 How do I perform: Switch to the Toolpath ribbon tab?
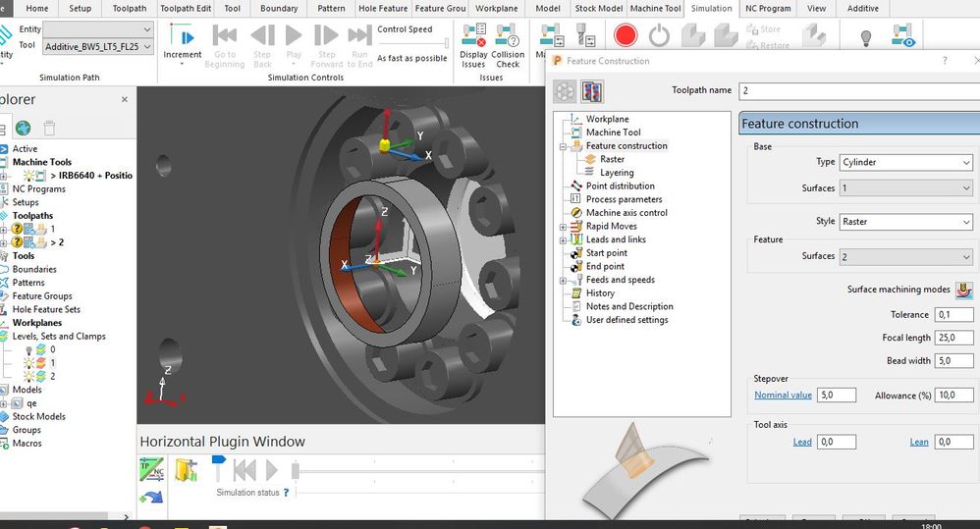(130, 8)
